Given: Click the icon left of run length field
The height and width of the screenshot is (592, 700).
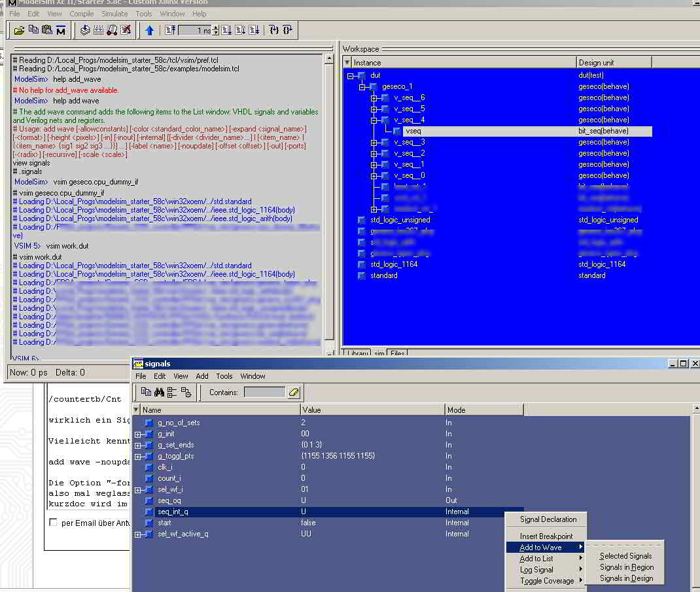Looking at the screenshot, I should coord(170,30).
